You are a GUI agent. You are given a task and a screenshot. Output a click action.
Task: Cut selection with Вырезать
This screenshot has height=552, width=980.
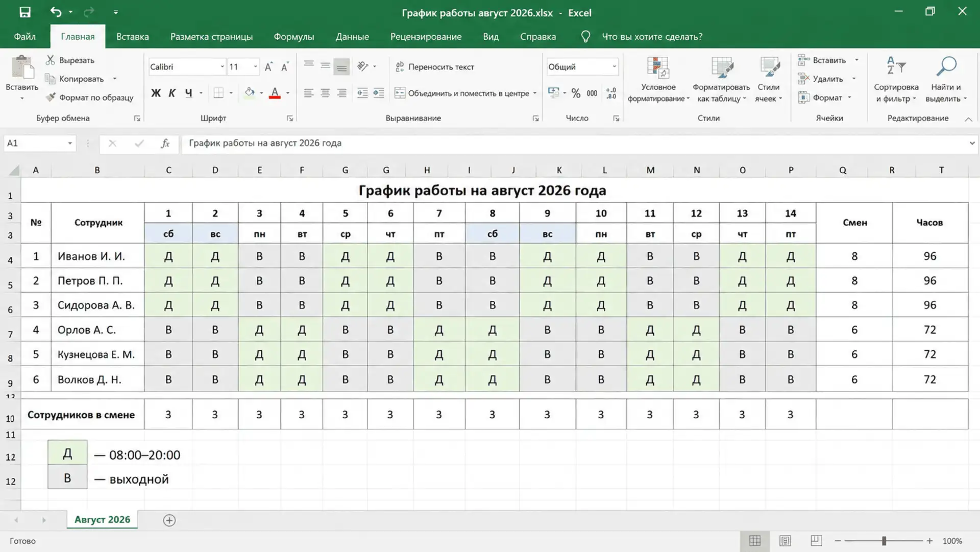(x=70, y=60)
